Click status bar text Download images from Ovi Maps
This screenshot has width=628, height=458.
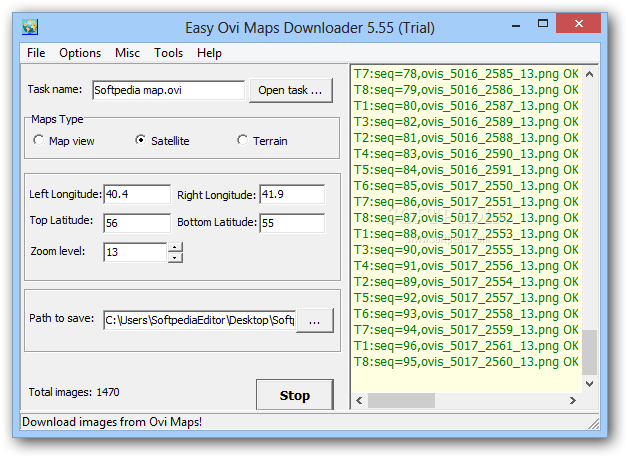point(112,422)
